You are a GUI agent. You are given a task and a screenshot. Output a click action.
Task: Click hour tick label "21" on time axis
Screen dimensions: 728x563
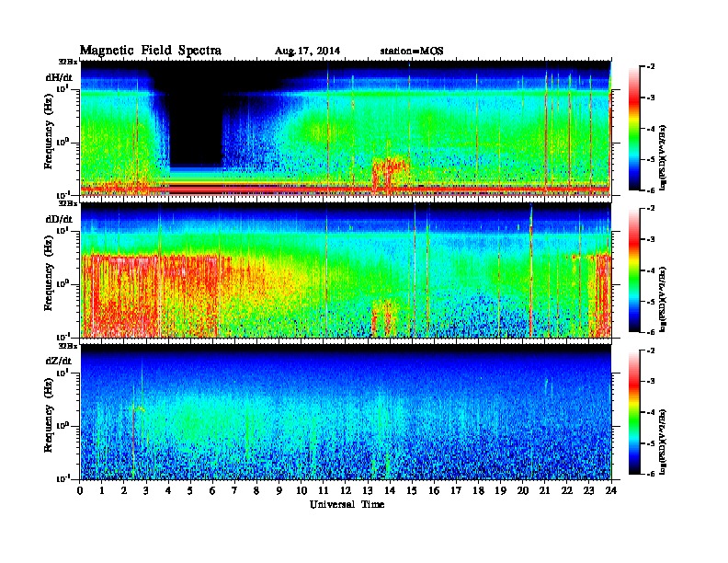coord(544,490)
